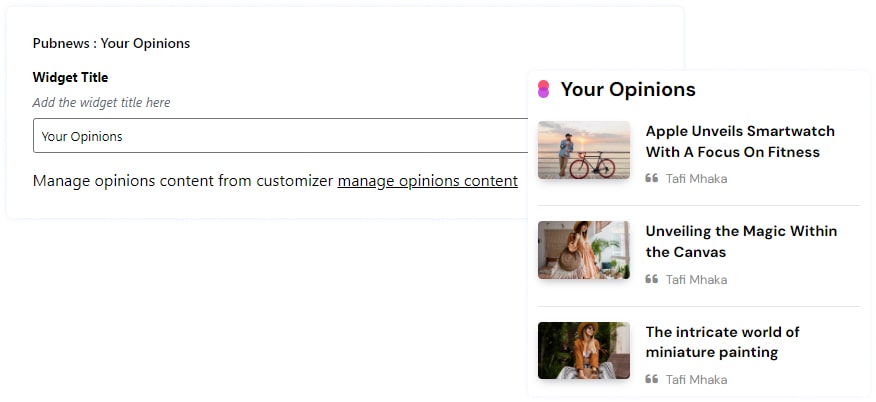876x402 pixels.
Task: Click quote icon under Unveiling the Magic article
Action: coord(652,279)
